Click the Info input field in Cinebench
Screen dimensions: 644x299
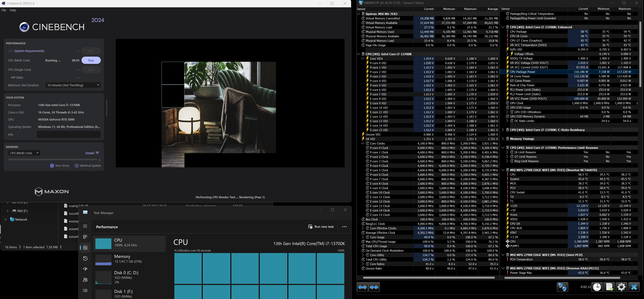tap(68, 134)
